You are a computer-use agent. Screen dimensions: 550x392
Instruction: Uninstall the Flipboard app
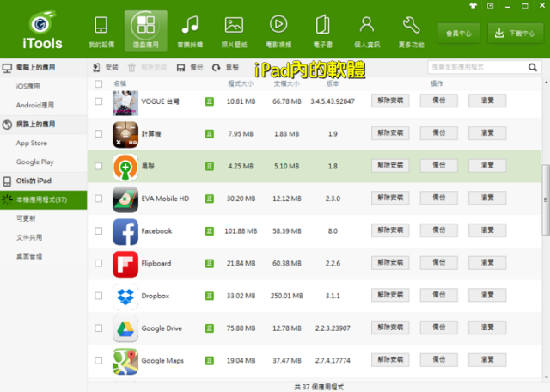(390, 262)
